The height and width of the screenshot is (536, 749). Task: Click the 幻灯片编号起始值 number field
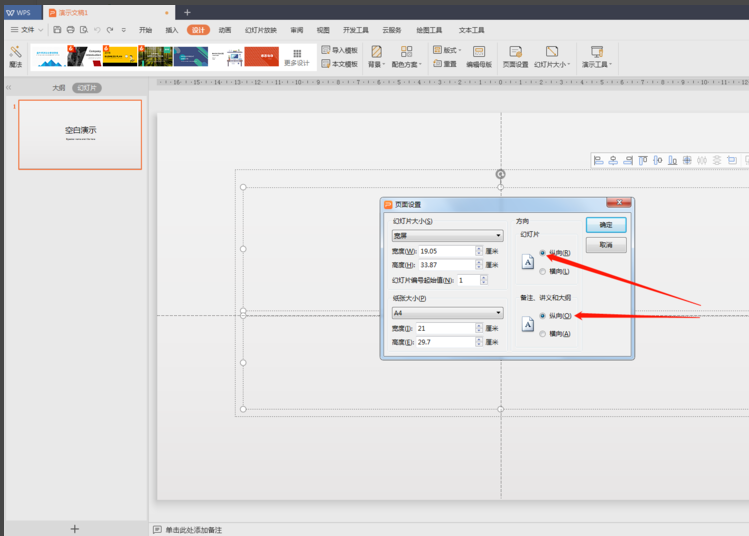pos(469,280)
